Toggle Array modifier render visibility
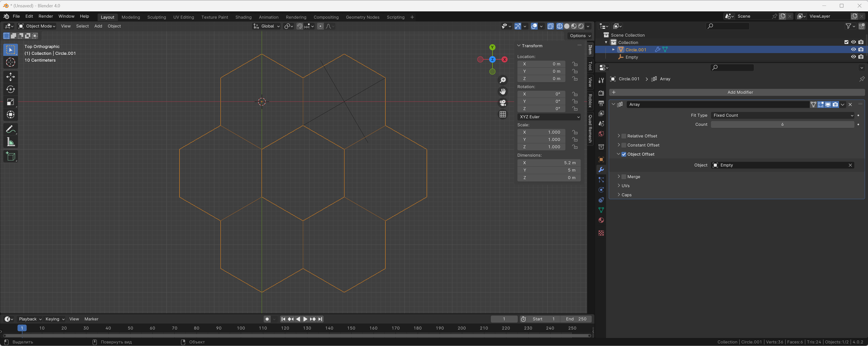The width and height of the screenshot is (868, 346). point(835,104)
